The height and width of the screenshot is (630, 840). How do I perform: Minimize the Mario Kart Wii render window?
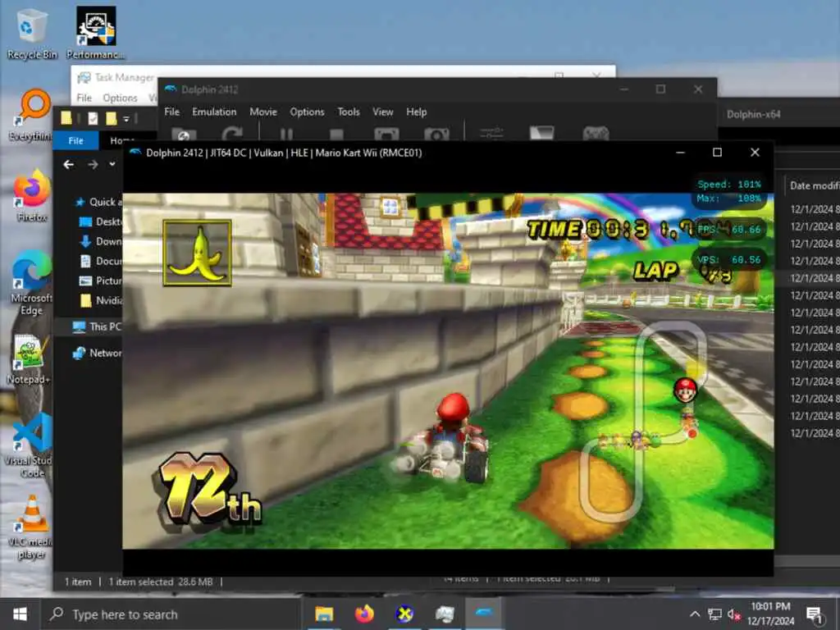click(680, 153)
